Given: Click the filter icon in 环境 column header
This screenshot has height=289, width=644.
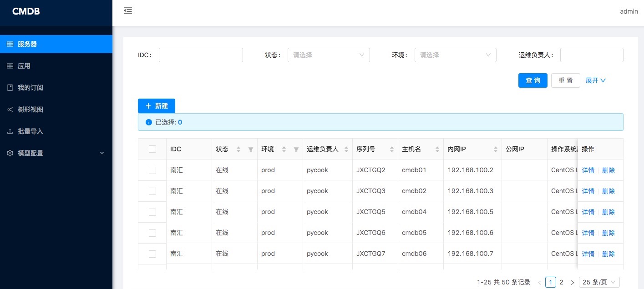Looking at the screenshot, I should 296,149.
